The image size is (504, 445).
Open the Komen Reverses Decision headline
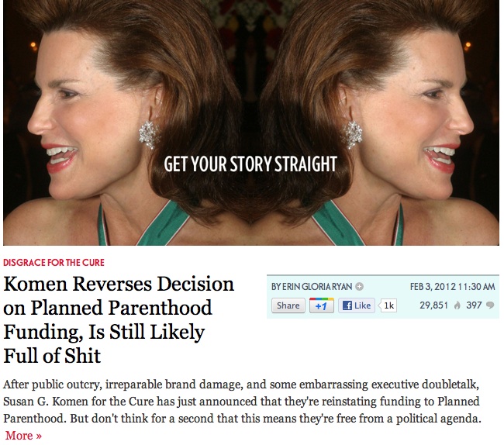tap(119, 319)
